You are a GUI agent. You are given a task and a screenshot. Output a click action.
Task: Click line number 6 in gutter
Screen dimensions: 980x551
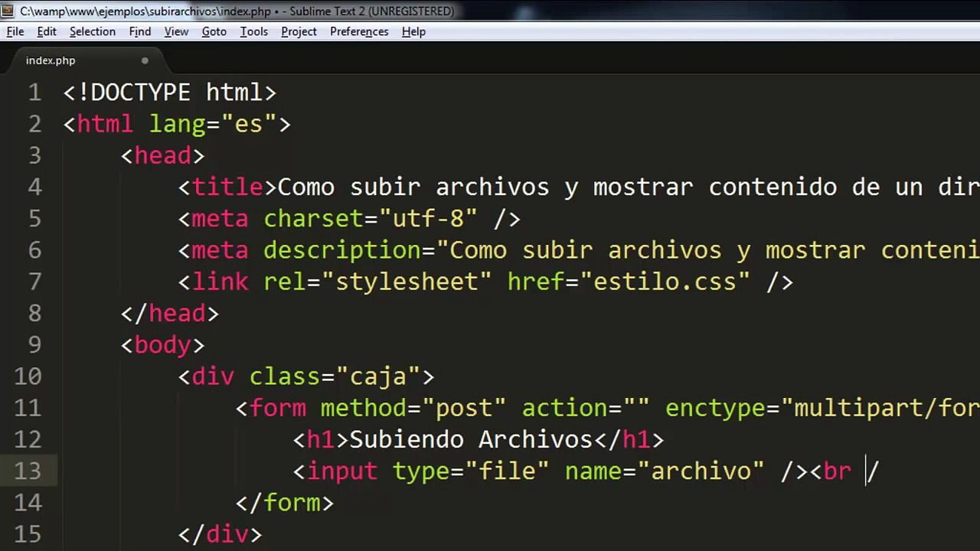click(35, 250)
